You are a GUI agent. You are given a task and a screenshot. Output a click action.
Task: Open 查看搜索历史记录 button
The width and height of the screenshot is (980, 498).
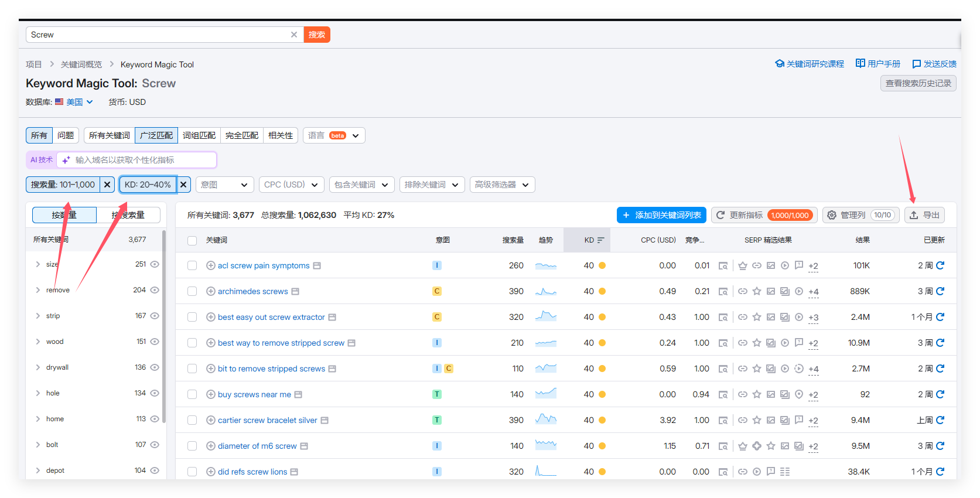tap(918, 83)
